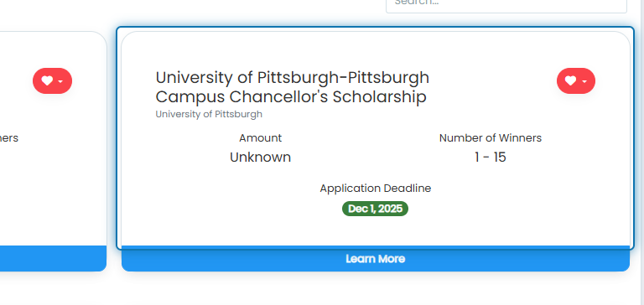This screenshot has width=644, height=305.
Task: Open the University of Pittsburgh-Pittsburgh Campus Chancellor's Scholarship title
Action: coord(293,87)
